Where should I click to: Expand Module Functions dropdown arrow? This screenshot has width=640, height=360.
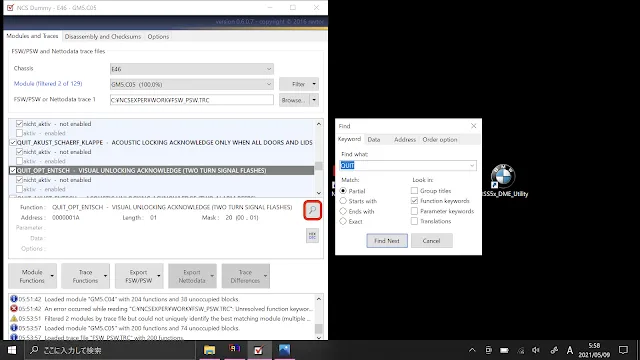point(52,276)
